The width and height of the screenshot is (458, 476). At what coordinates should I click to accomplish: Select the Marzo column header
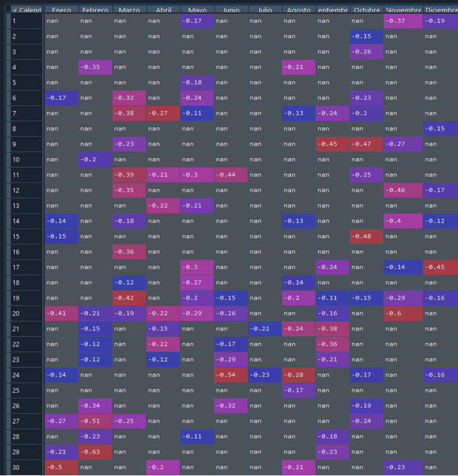coord(129,9)
